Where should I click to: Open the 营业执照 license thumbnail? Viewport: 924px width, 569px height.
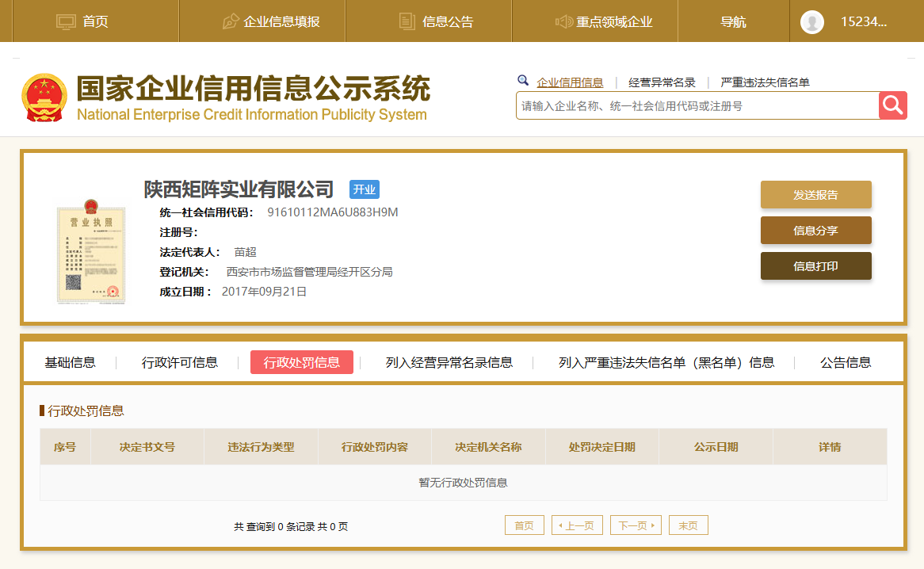(x=91, y=251)
